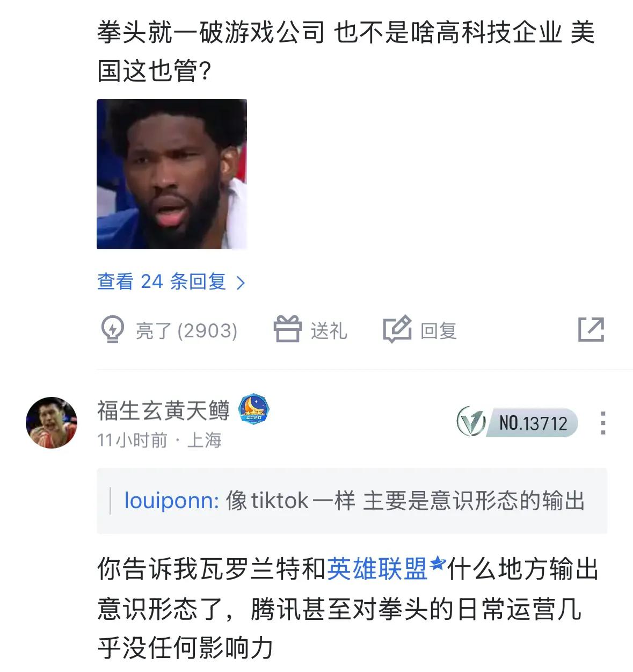This screenshot has width=633, height=672.
Task: Open louiponn's profile from quote
Action: pos(171,501)
